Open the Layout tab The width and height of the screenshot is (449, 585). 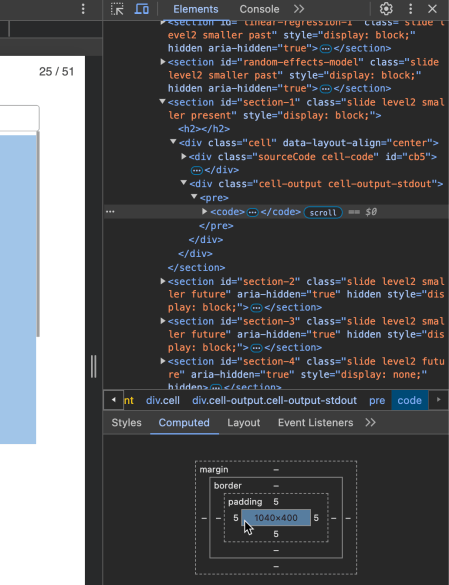[243, 422]
